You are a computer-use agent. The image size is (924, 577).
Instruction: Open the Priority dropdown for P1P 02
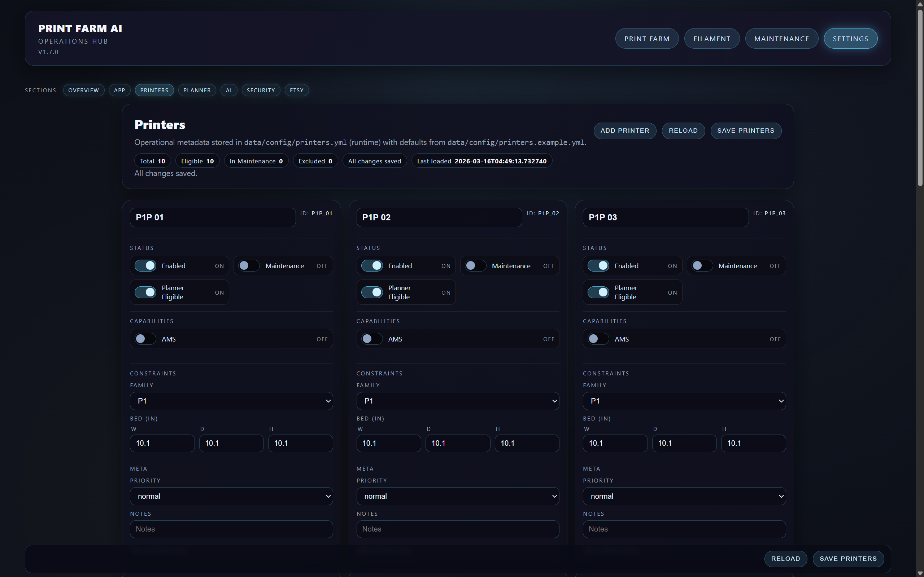(457, 496)
